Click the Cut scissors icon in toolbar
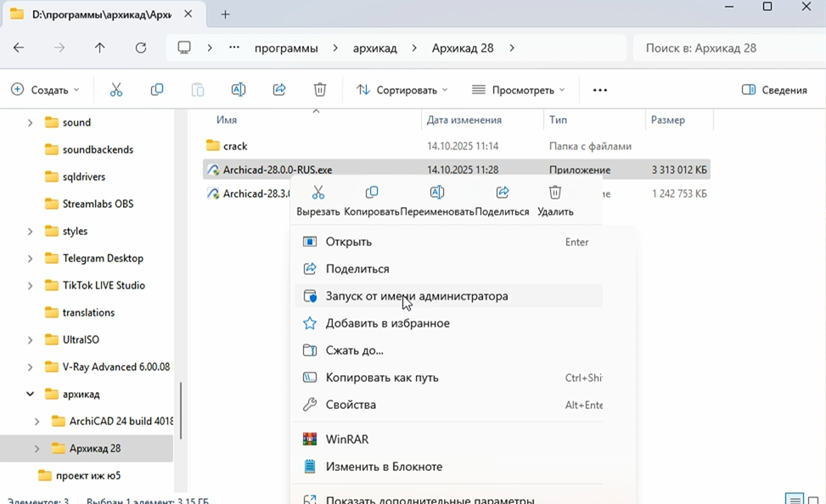Image resolution: width=826 pixels, height=504 pixels. 116,90
